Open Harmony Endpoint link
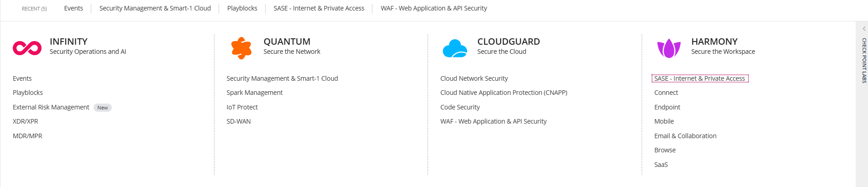The height and width of the screenshot is (187, 868). tap(667, 107)
